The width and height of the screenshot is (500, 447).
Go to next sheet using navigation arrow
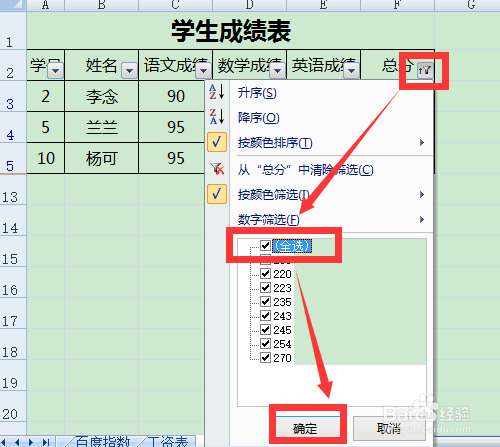tap(31, 442)
